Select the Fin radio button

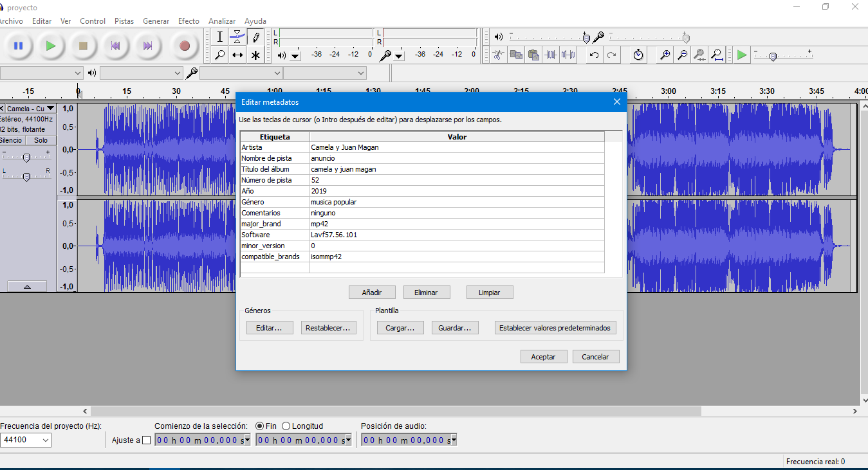click(x=260, y=426)
